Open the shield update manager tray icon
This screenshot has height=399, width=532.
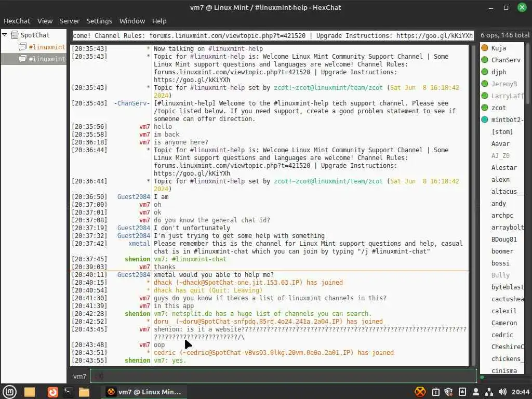pos(448,392)
